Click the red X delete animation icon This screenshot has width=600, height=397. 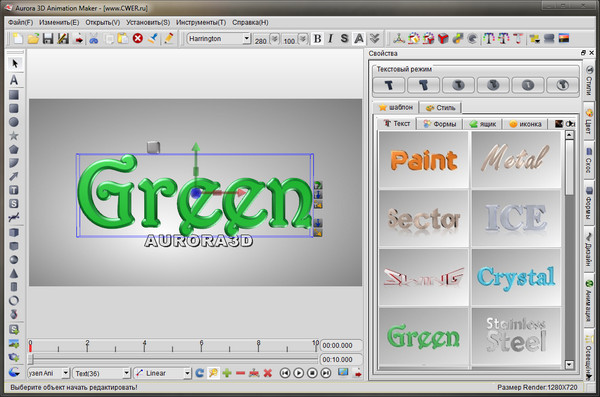pyautogui.click(x=267, y=372)
